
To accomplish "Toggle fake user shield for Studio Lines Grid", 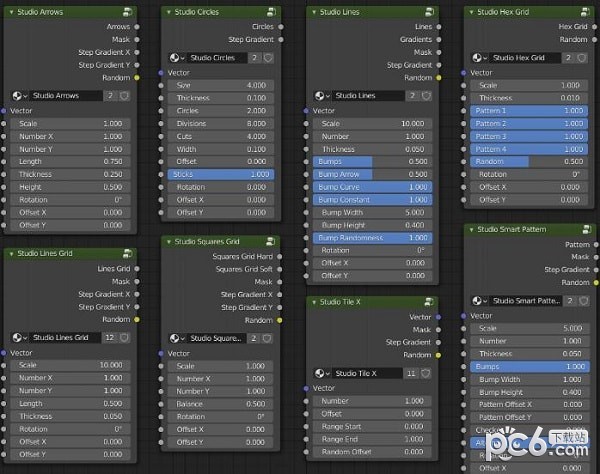I will [x=124, y=337].
